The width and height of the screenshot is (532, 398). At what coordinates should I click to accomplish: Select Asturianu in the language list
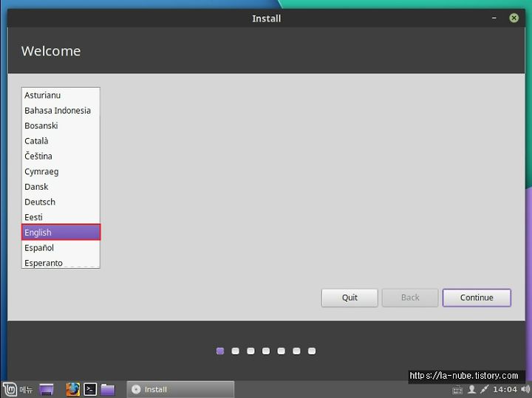61,95
